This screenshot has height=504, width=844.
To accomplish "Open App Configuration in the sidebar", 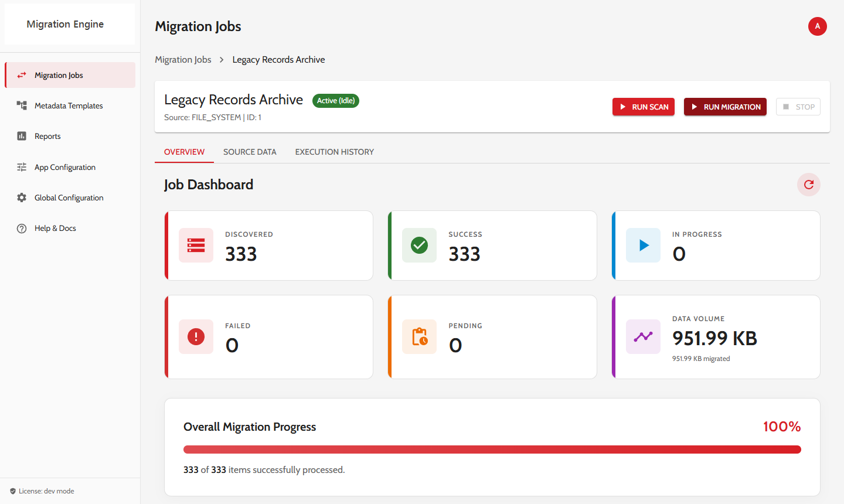I will [x=70, y=167].
